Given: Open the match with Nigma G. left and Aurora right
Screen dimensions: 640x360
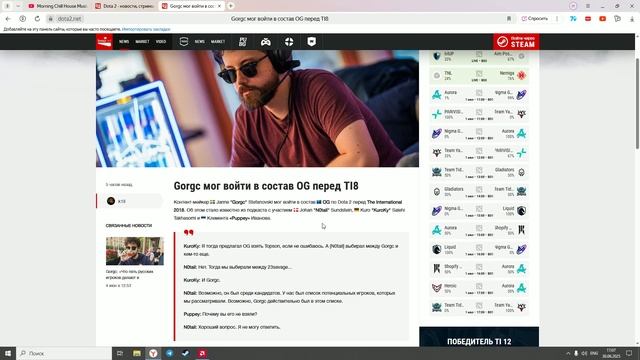Looking at the screenshot, I should tap(479, 133).
